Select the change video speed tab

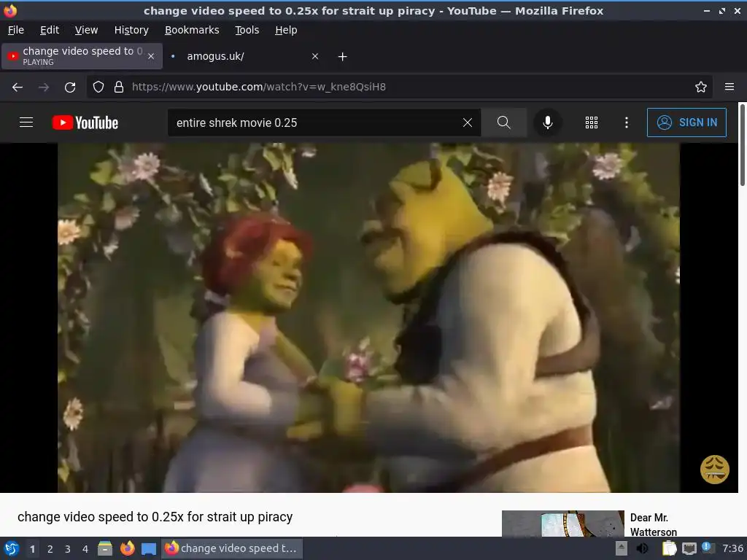pos(82,56)
